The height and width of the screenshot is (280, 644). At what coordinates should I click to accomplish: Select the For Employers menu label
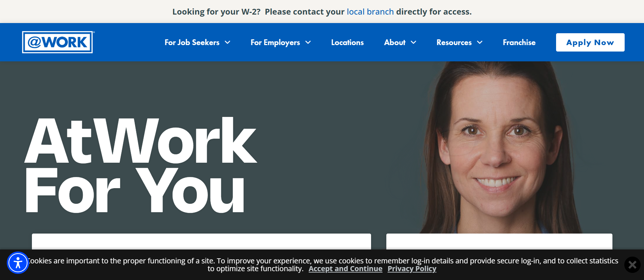(275, 42)
